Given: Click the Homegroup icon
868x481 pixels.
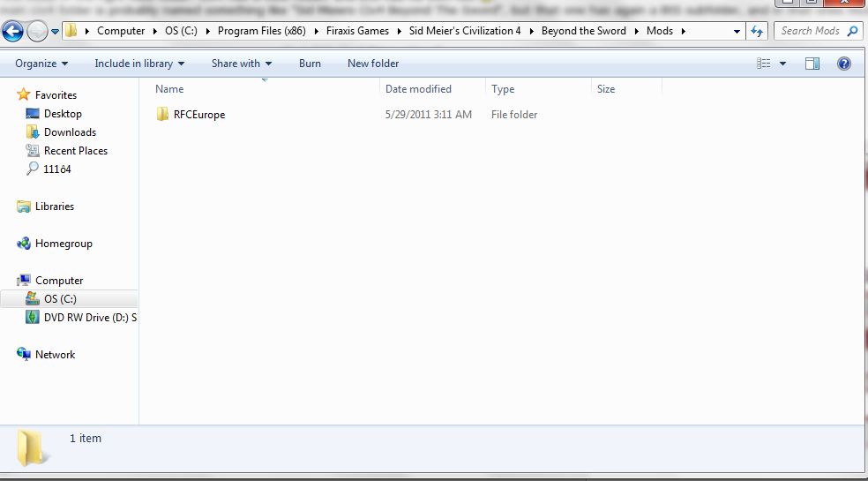Looking at the screenshot, I should (23, 244).
